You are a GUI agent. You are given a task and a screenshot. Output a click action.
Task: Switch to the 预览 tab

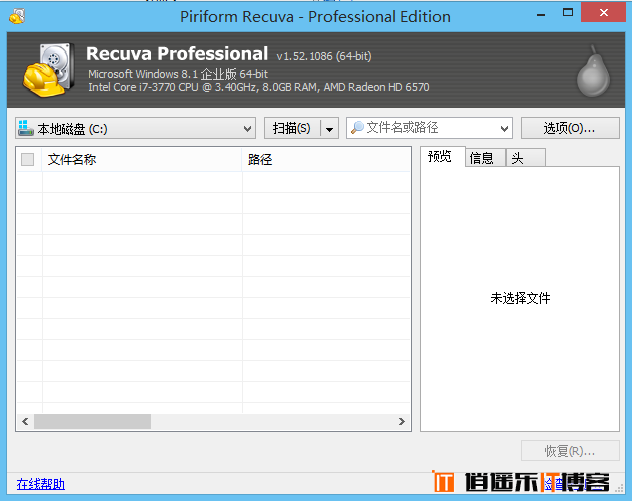tap(443, 156)
